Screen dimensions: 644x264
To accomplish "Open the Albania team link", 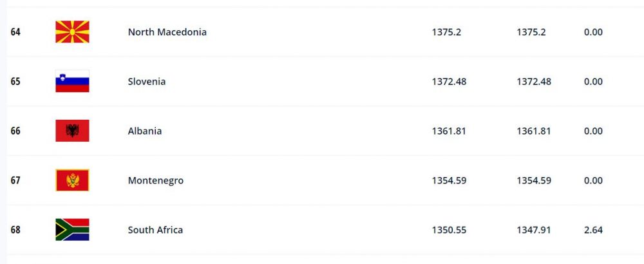I will pyautogui.click(x=144, y=131).
